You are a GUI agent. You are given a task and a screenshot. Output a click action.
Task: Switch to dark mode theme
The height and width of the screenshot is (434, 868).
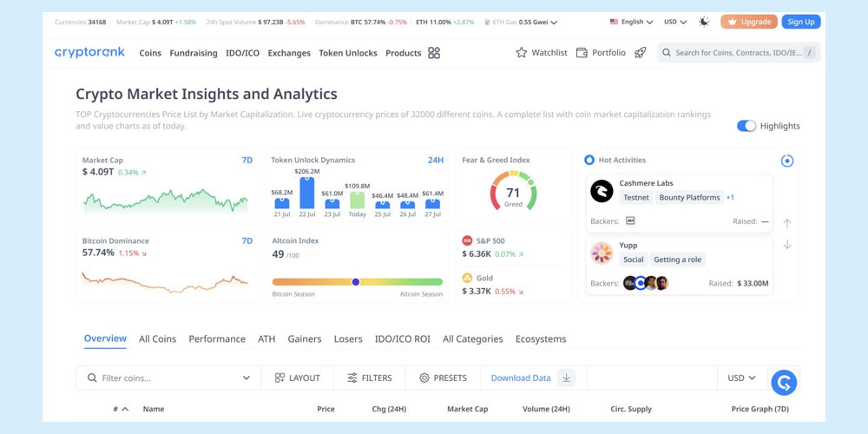click(x=704, y=22)
